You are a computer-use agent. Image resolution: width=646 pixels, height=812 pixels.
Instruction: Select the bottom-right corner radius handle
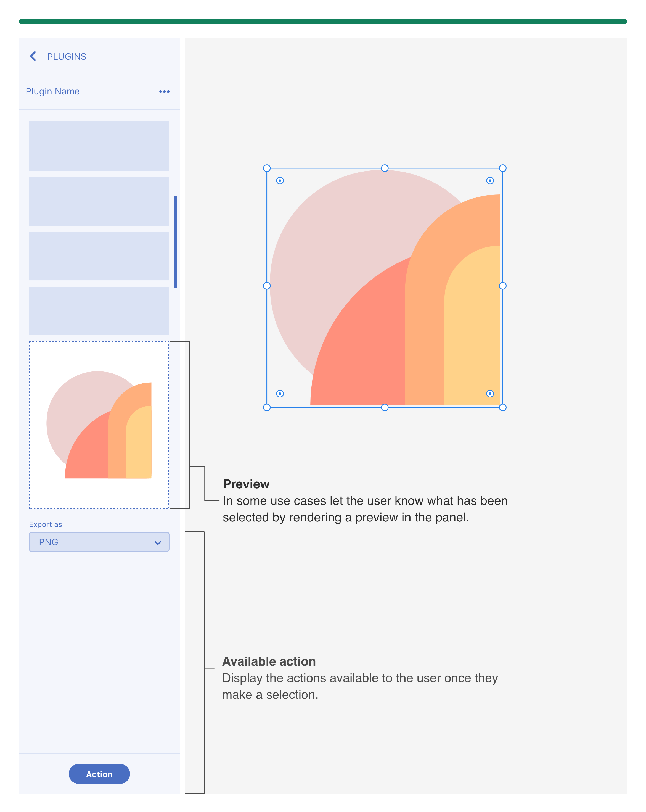(490, 394)
